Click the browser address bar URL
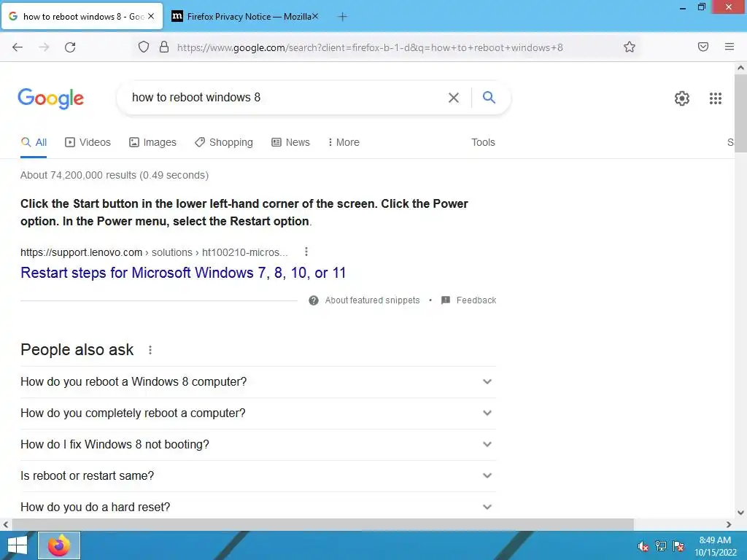Screen dimensions: 747x560 click(370, 47)
